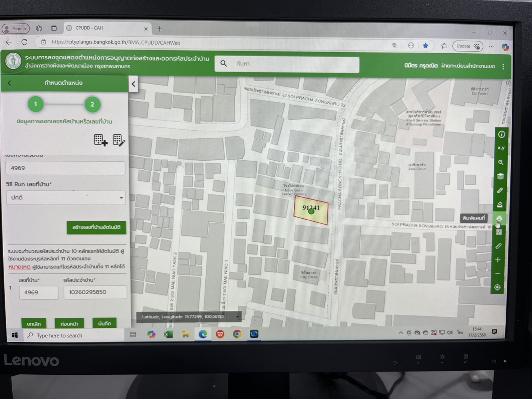
Task: Open the header three-dot menu
Action: [x=503, y=67]
